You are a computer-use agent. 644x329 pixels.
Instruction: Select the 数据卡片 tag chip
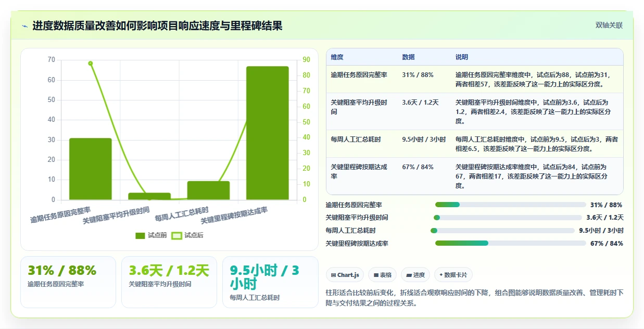tap(453, 275)
